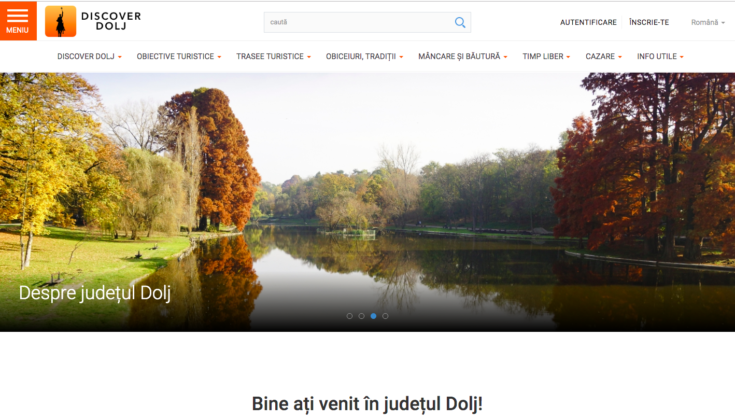Open the Obiective Turistice menu
Viewport: 735px width, 420px height.
180,57
